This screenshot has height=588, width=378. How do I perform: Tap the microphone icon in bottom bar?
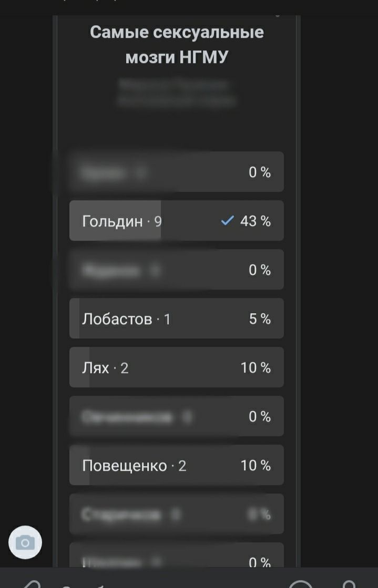[349, 583]
